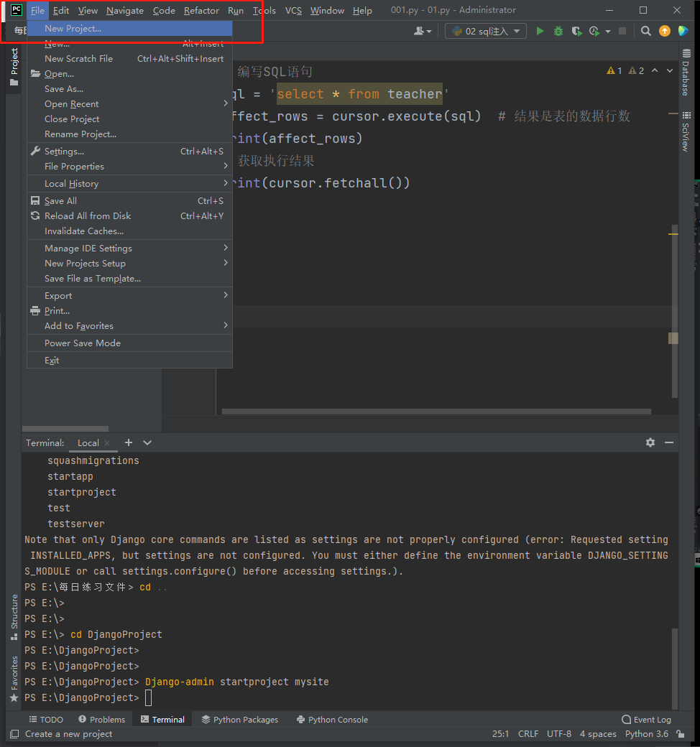The height and width of the screenshot is (747, 700).
Task: Expand the Add to Favorites submenu
Action: [x=129, y=326]
